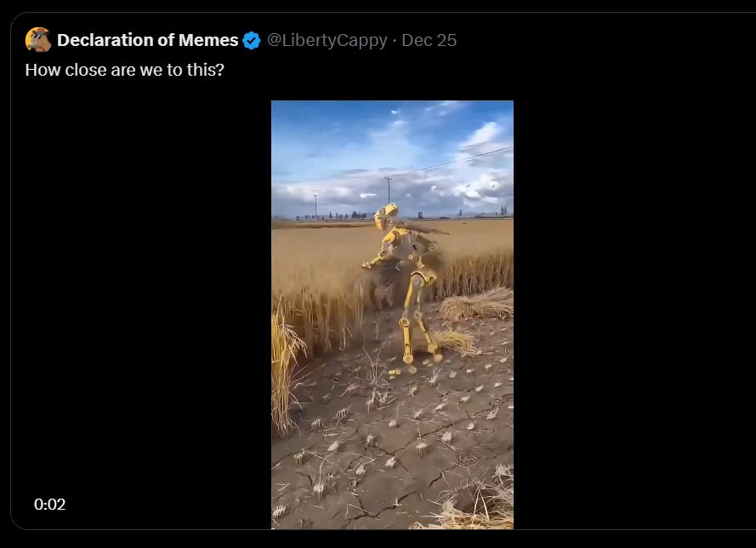The width and height of the screenshot is (756, 548).
Task: Click the 0:02 video duration label
Action: [x=49, y=504]
